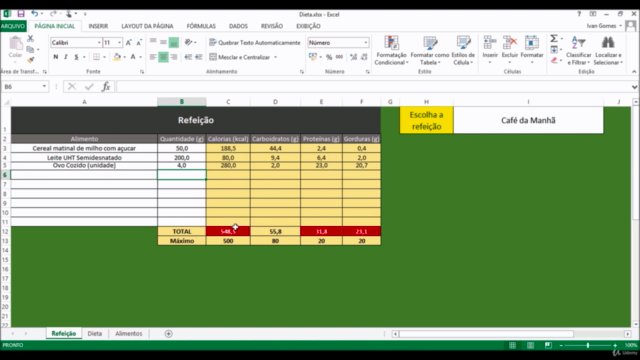Image resolution: width=640 pixels, height=360 pixels.
Task: Toggle underline (S) formatting
Action: [76, 57]
